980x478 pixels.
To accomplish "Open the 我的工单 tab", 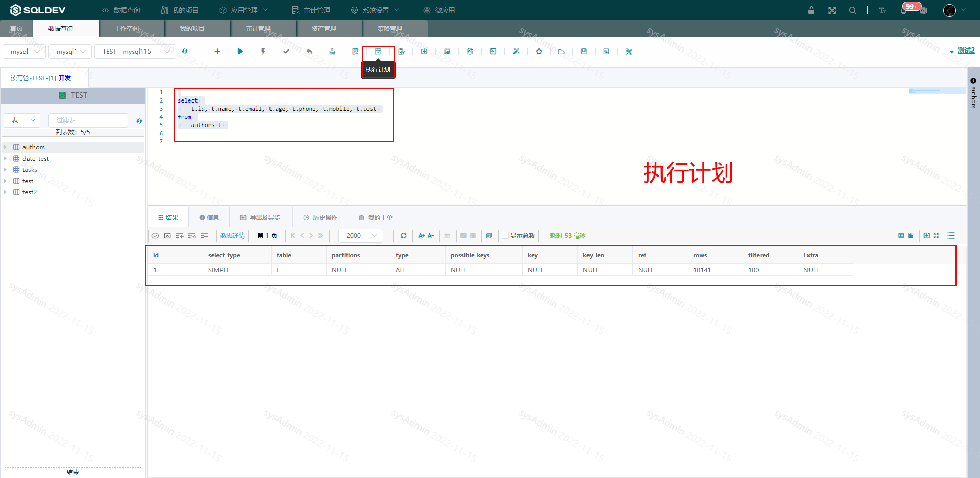I will point(376,218).
